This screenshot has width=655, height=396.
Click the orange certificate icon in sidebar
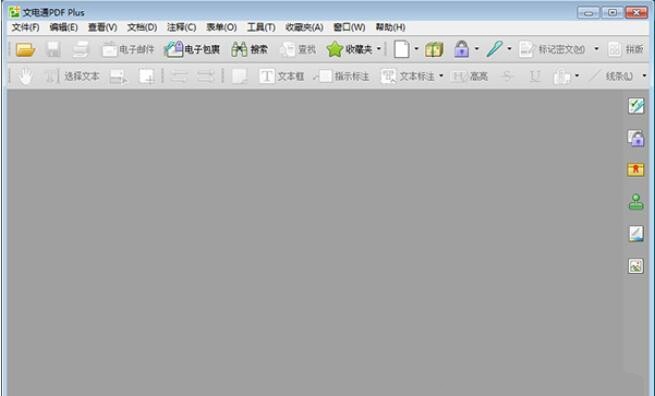(635, 170)
